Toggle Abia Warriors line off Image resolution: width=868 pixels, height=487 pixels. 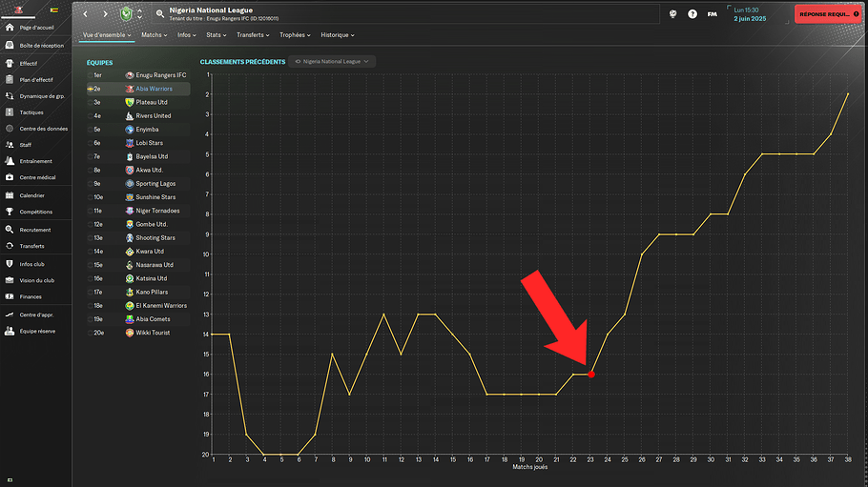[91, 89]
